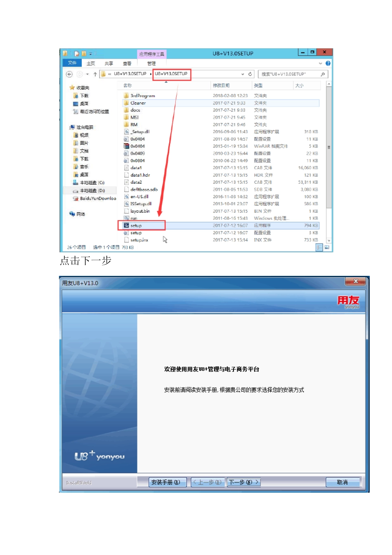Click 安装手册 button in installer

coord(168,482)
